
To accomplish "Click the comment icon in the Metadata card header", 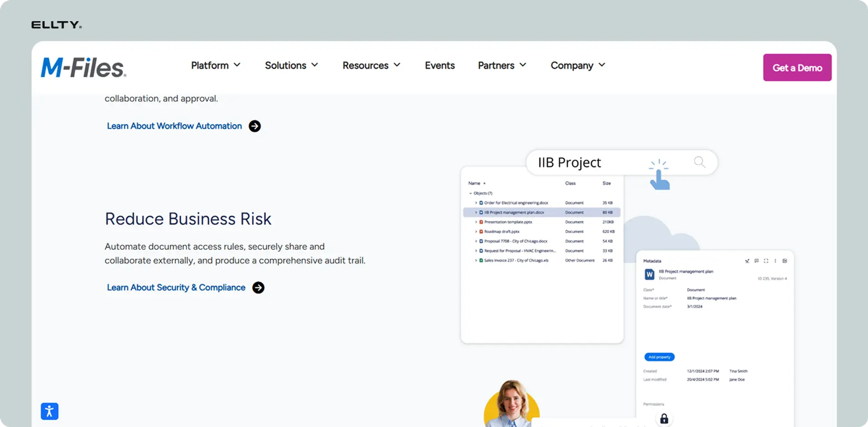I will [756, 261].
